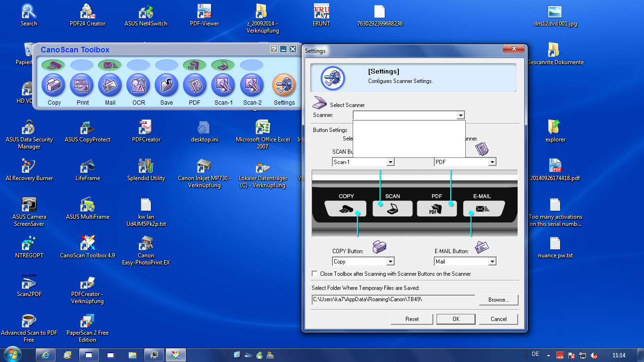
Task: Click the Save button in CanoScan Toolbox
Action: tap(167, 85)
